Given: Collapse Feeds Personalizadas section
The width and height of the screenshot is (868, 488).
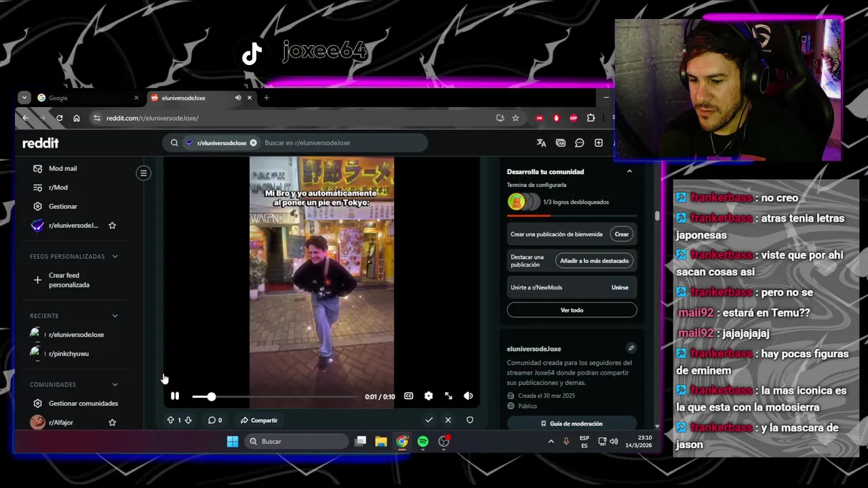Looking at the screenshot, I should (x=115, y=256).
